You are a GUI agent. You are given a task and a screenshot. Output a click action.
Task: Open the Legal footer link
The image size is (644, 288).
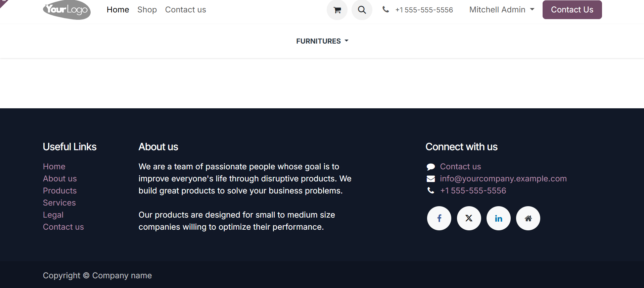click(53, 215)
